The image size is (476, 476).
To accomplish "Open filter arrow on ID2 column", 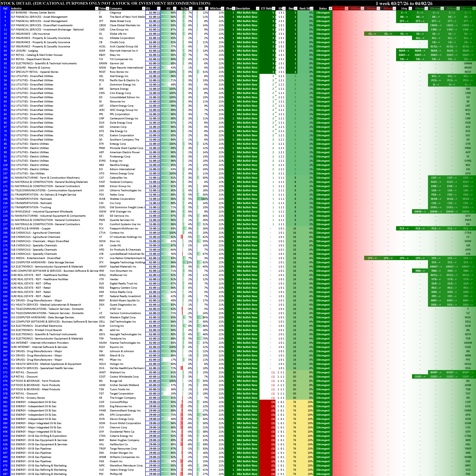I will [x=174, y=8].
